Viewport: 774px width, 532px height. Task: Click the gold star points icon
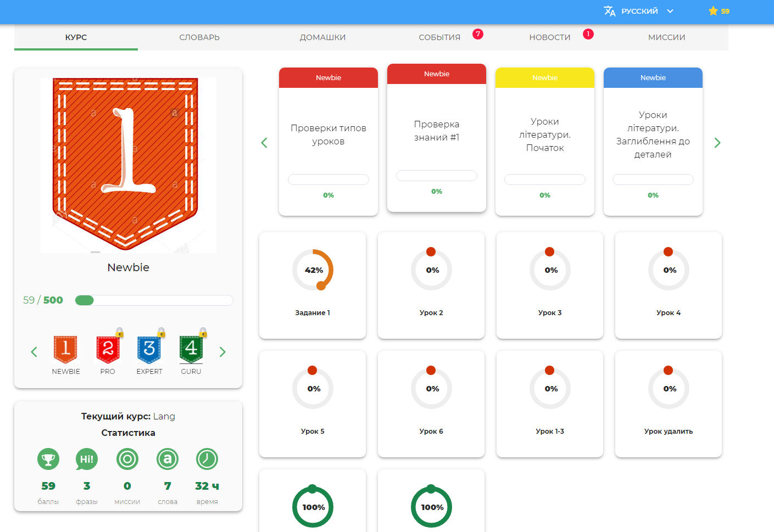(713, 11)
